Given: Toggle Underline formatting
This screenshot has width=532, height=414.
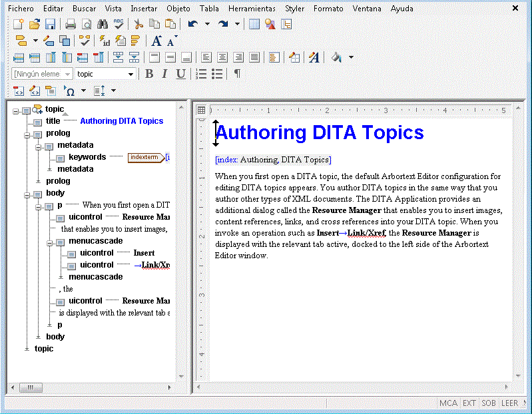Looking at the screenshot, I should coord(180,74).
